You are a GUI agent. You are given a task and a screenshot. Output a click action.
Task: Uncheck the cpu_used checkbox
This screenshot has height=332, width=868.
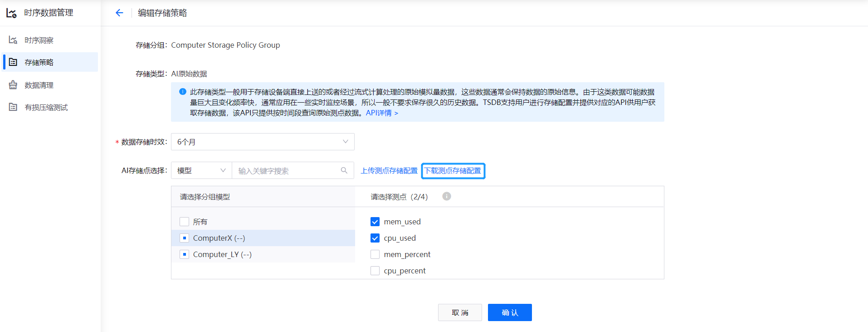375,238
